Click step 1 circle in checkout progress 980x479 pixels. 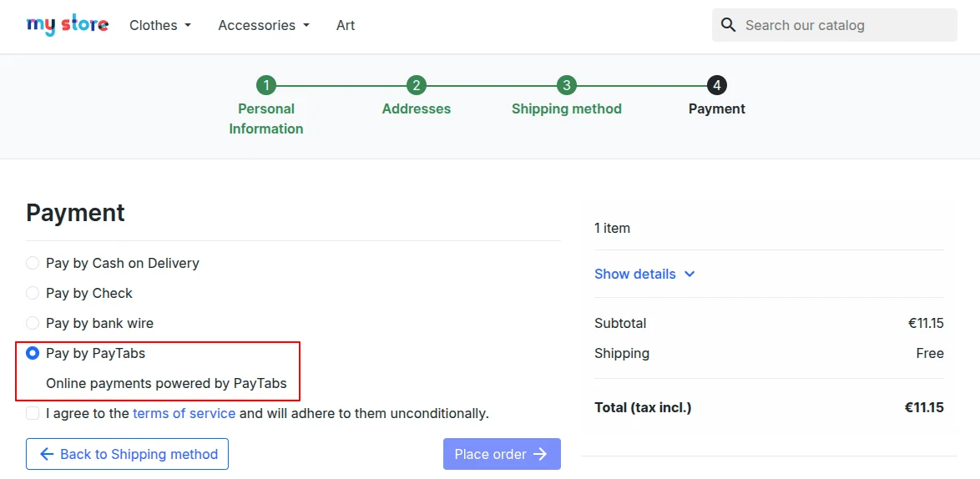tap(266, 86)
